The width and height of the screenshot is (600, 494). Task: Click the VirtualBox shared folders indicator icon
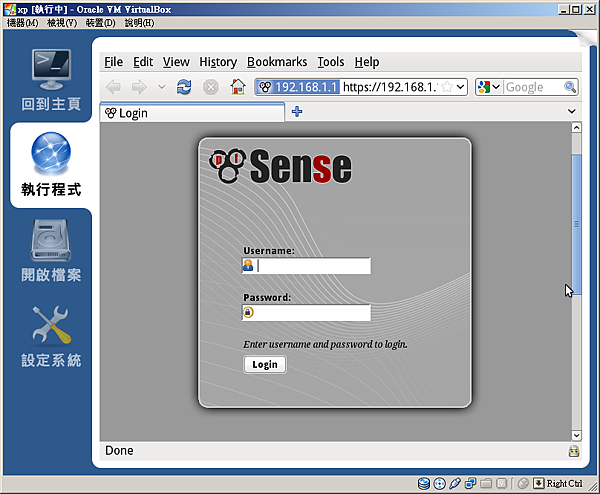(486, 484)
